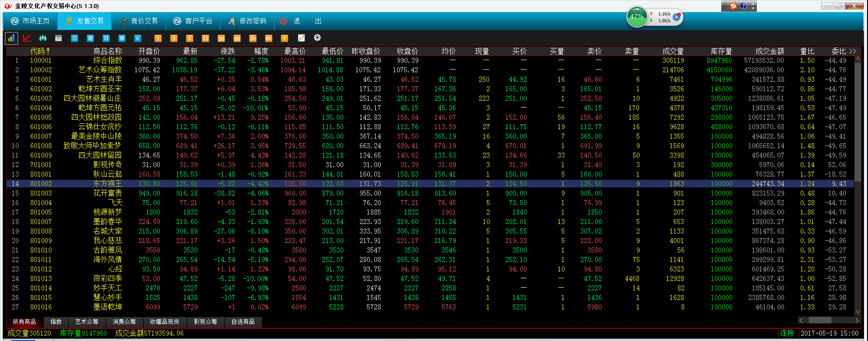Click the 连接 status indicator
This screenshot has height=341, width=868.
coord(787,333)
